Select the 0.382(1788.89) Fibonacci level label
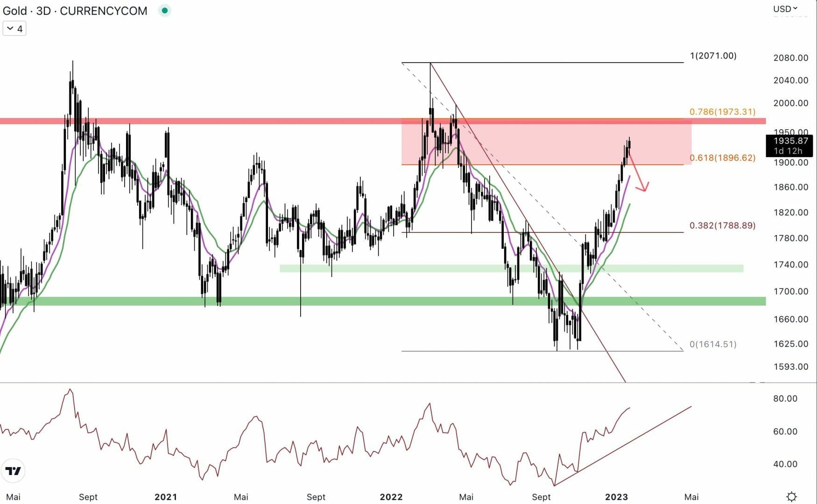The height and width of the screenshot is (504, 817). (x=722, y=225)
